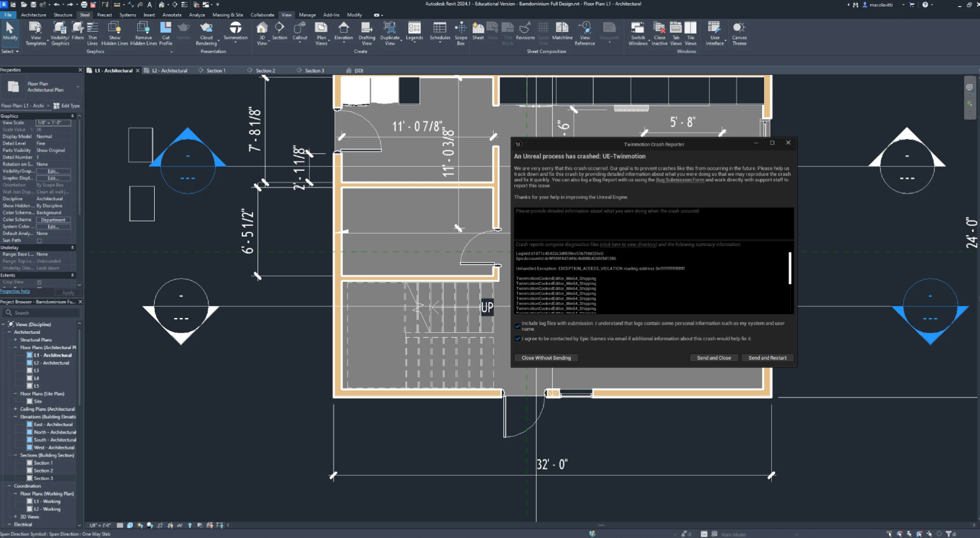This screenshot has width=980, height=538.
Task: Toggle Thin Lines display
Action: [x=92, y=34]
